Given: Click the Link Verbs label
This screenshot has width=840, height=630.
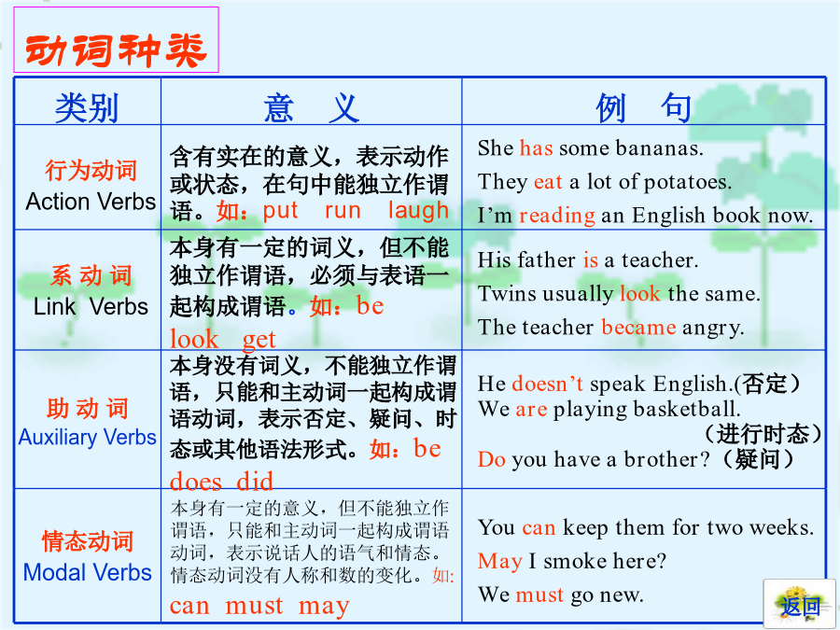Looking at the screenshot, I should [x=91, y=306].
